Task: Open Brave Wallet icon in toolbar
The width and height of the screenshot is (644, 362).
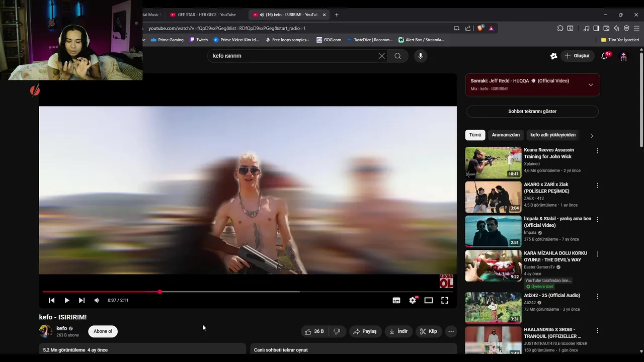Action: tap(606, 28)
